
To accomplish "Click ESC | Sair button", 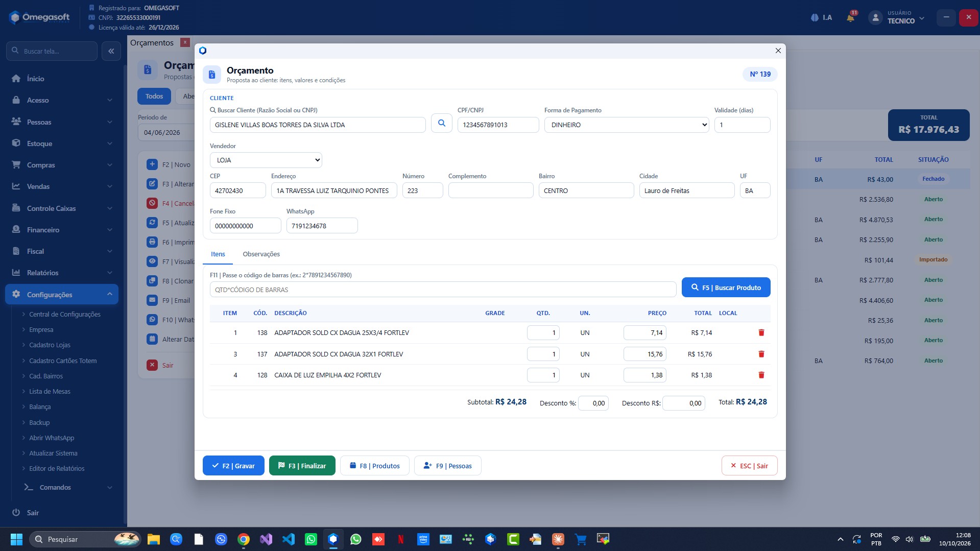I will pyautogui.click(x=749, y=466).
